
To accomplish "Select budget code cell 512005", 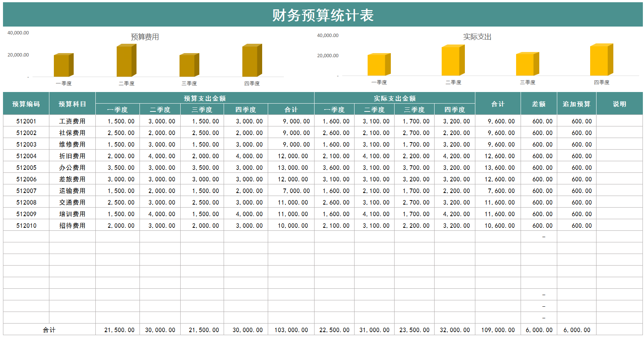I will point(26,168).
